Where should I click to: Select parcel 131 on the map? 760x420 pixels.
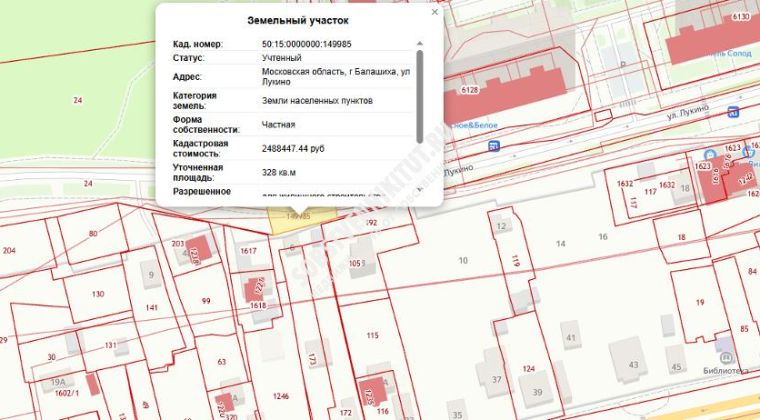(111, 345)
